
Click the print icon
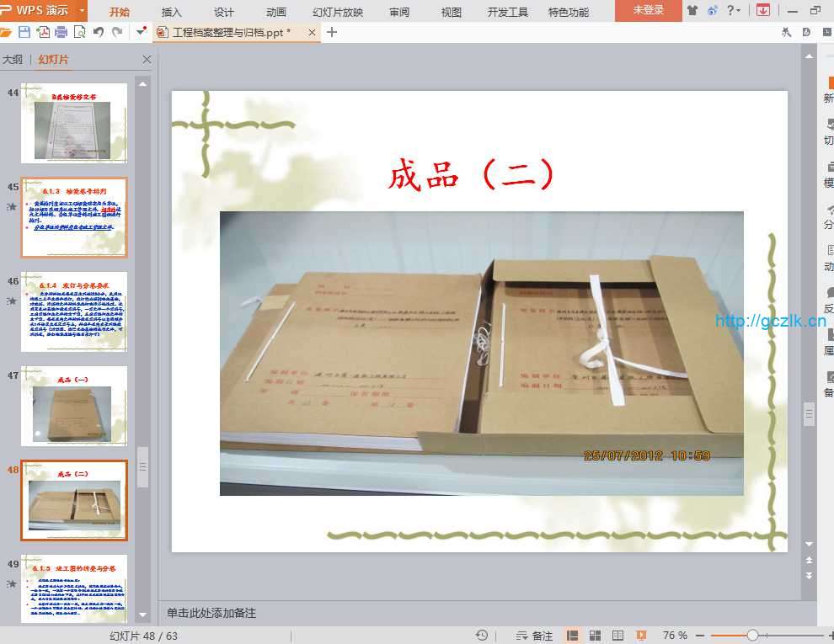click(x=61, y=33)
